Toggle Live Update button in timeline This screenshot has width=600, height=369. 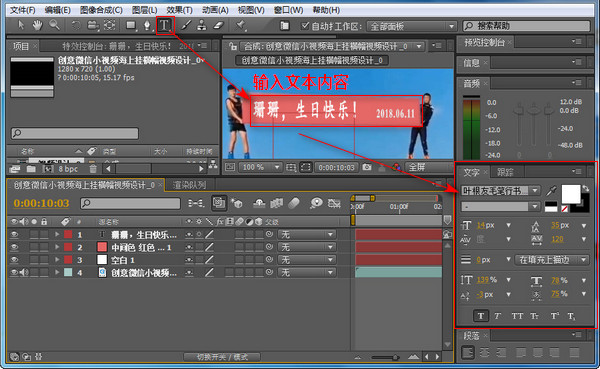219,203
